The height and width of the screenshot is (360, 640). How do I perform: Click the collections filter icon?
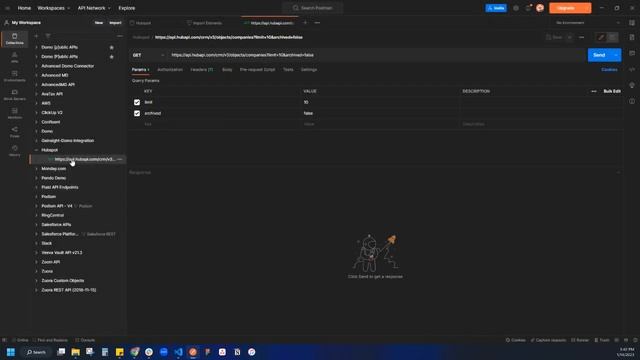click(x=48, y=36)
